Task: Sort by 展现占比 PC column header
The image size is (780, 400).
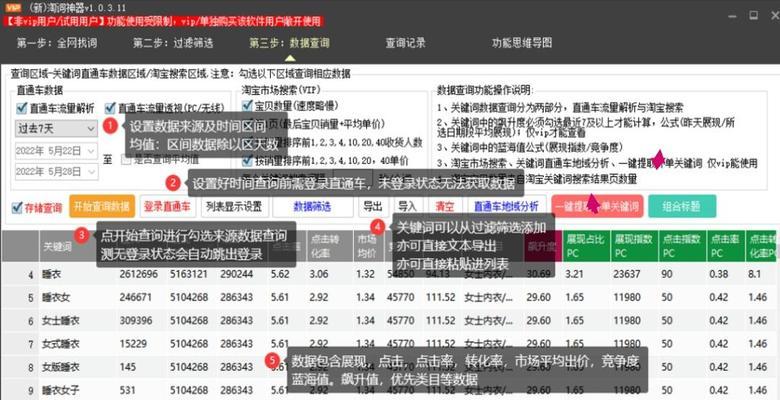Action: pyautogui.click(x=586, y=246)
